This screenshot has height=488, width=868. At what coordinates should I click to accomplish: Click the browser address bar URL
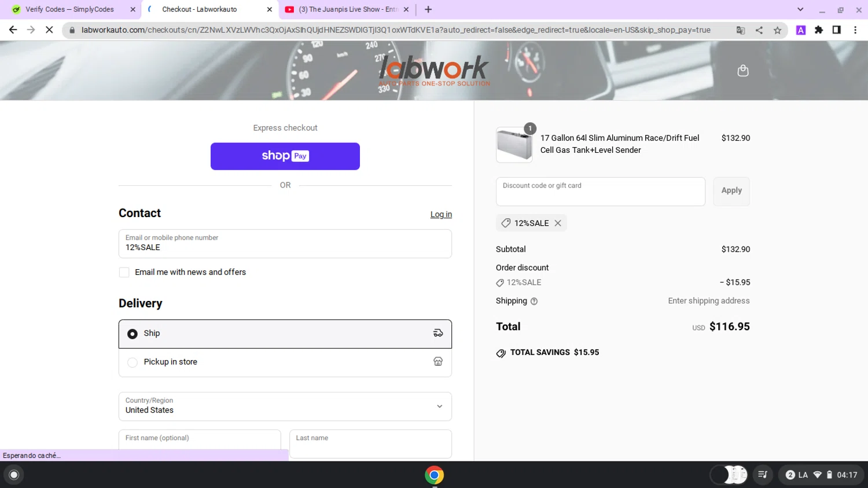click(x=396, y=30)
